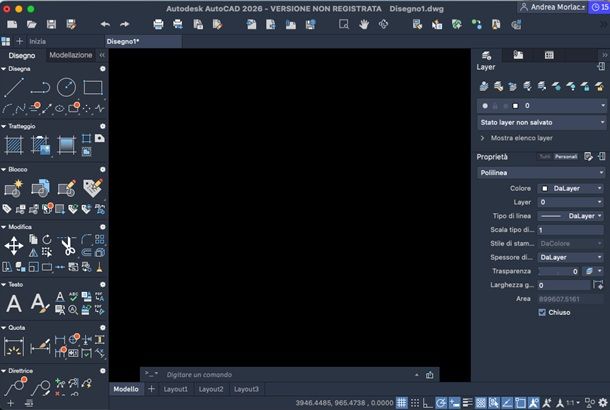Open the Inizia tab
This screenshot has height=410, width=610.
click(x=37, y=41)
